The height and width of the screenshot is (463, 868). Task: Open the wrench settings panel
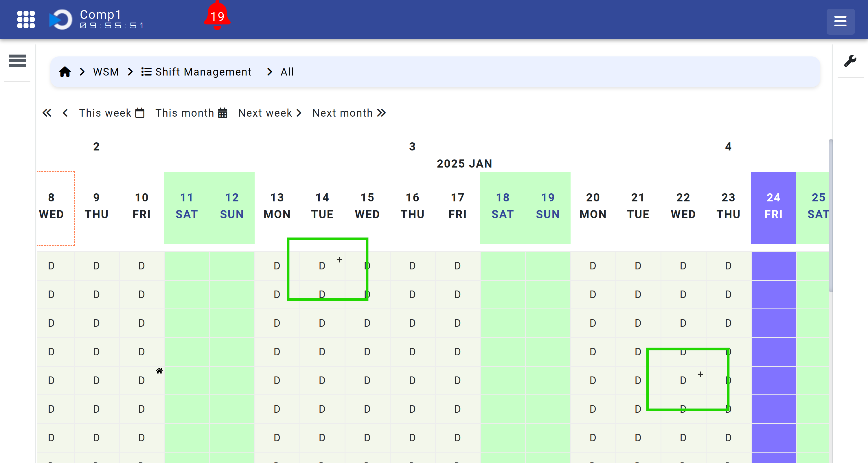[x=850, y=61]
